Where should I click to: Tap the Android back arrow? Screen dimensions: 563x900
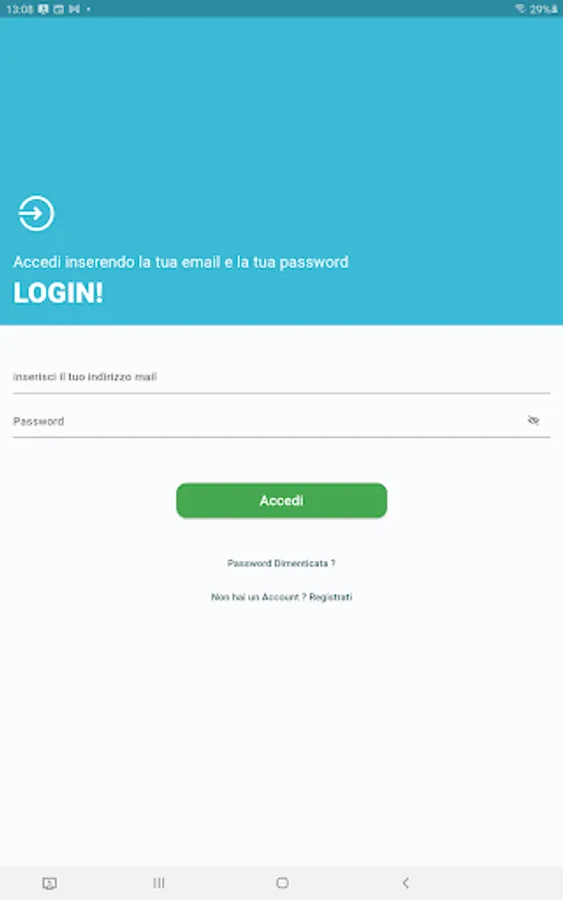405,883
